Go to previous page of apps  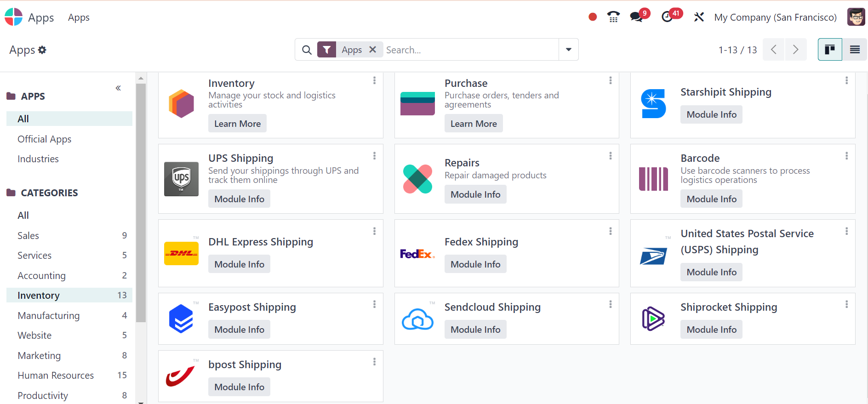point(774,50)
